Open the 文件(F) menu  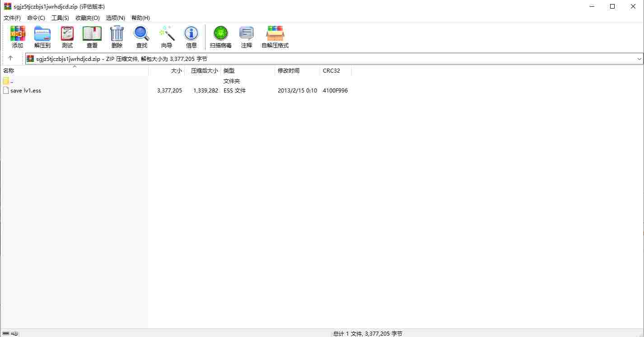12,18
